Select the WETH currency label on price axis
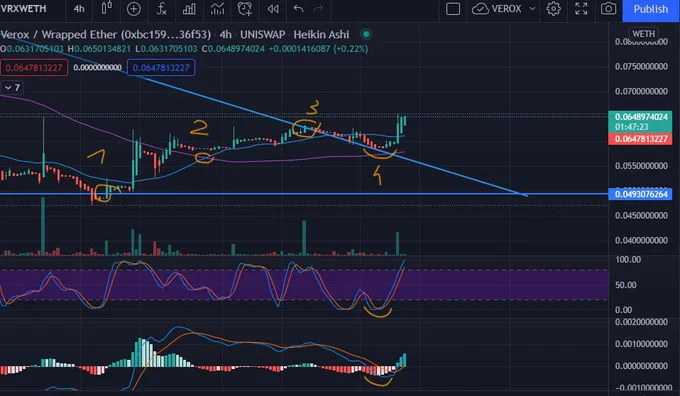The width and height of the screenshot is (680, 396). (643, 34)
